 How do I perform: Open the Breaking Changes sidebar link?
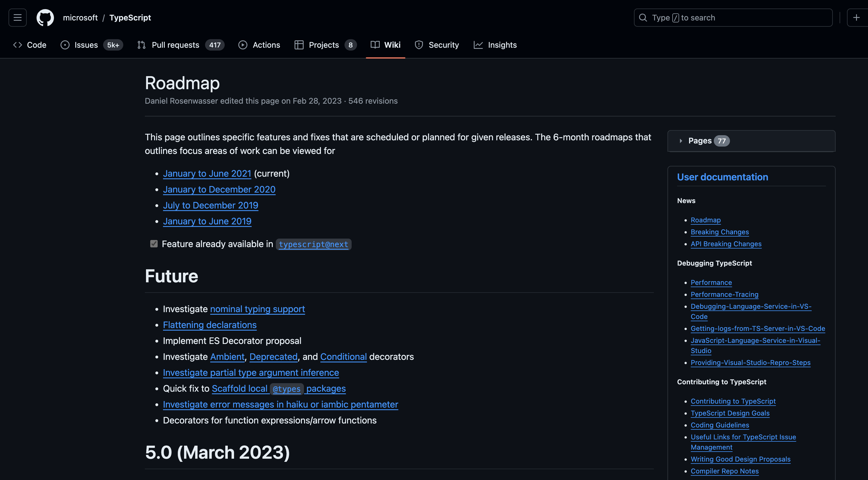click(x=720, y=232)
